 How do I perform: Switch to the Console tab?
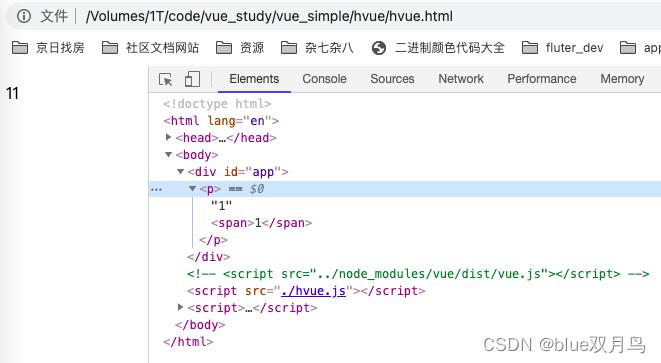(x=325, y=79)
